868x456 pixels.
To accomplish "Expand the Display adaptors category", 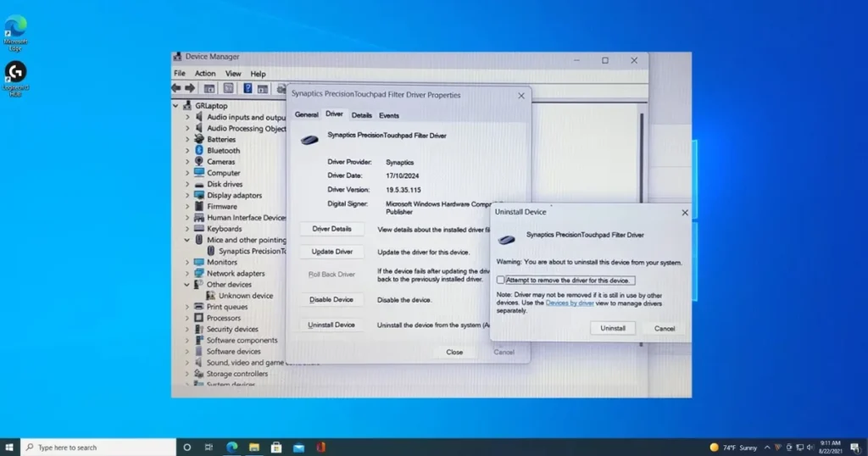I will click(187, 195).
